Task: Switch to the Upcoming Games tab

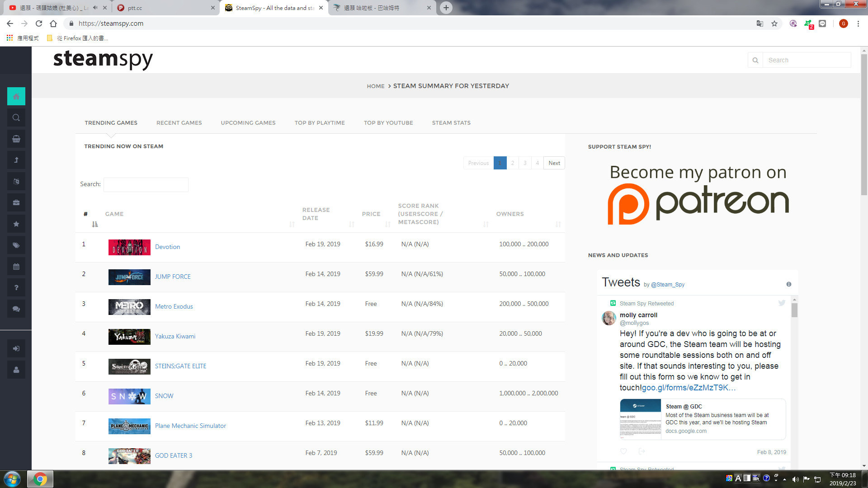Action: 248,123
